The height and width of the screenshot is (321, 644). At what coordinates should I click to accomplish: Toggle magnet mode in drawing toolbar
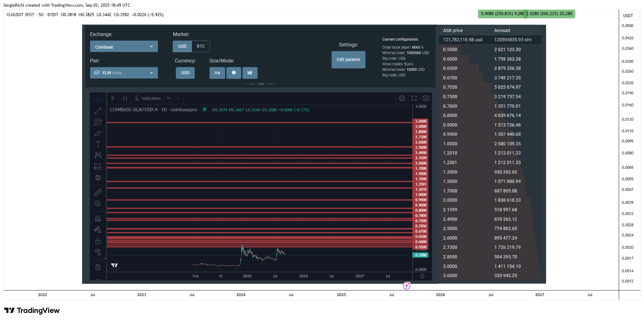click(98, 219)
